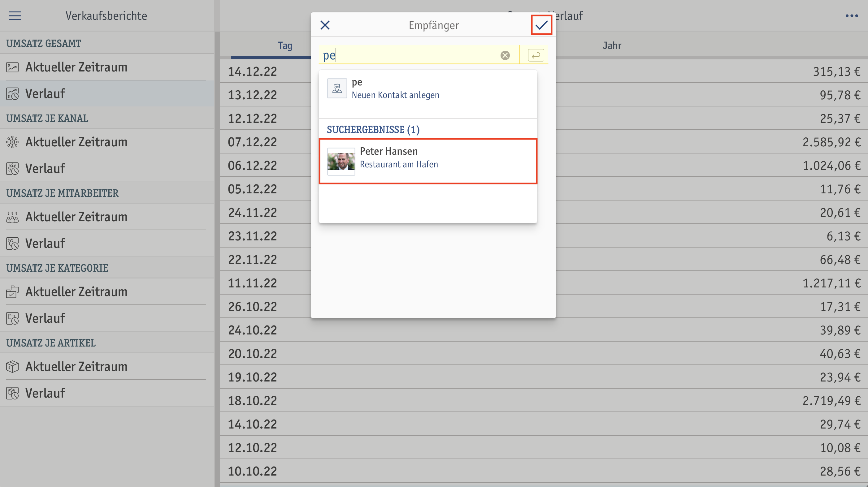
Task: Click the 315,13 € amount
Action: (x=837, y=71)
